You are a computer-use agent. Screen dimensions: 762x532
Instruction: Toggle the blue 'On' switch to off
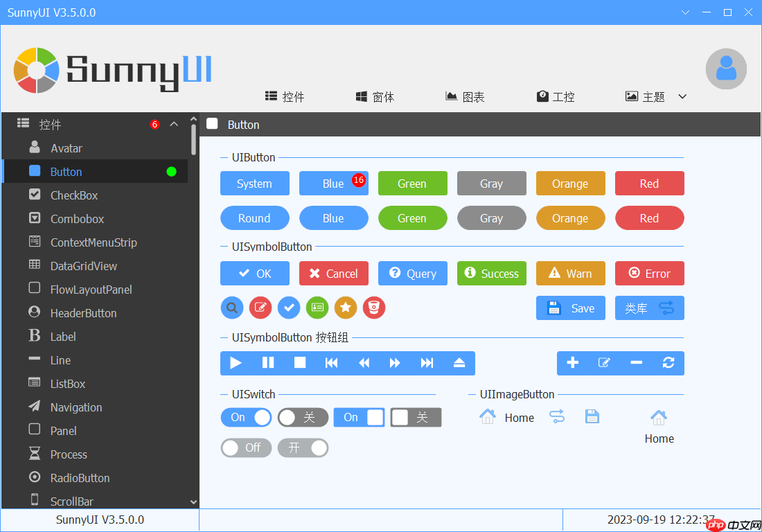pos(246,417)
